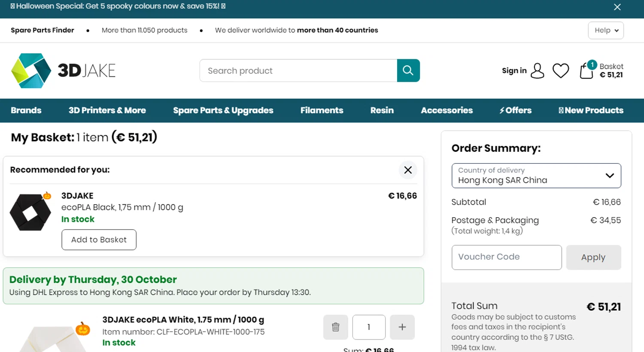Screen dimensions: 644x352
Task: Click the recommended item price € 16,66
Action: (x=402, y=196)
